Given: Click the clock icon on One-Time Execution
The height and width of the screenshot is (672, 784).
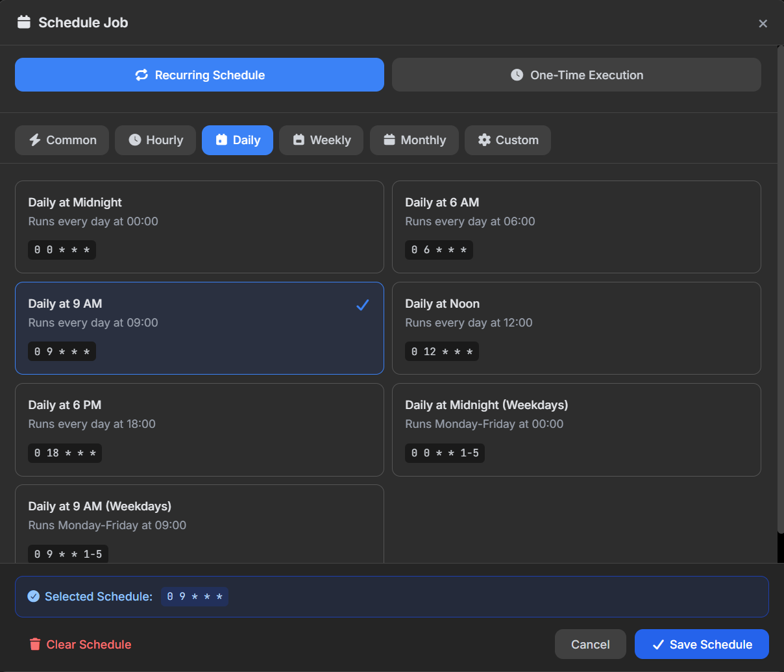Looking at the screenshot, I should pos(517,75).
